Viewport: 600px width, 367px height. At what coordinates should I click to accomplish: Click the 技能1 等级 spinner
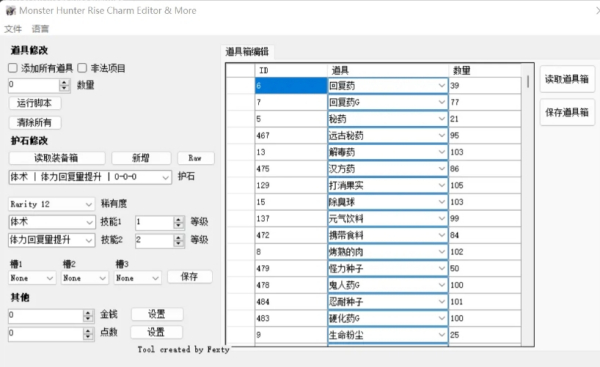(x=160, y=222)
